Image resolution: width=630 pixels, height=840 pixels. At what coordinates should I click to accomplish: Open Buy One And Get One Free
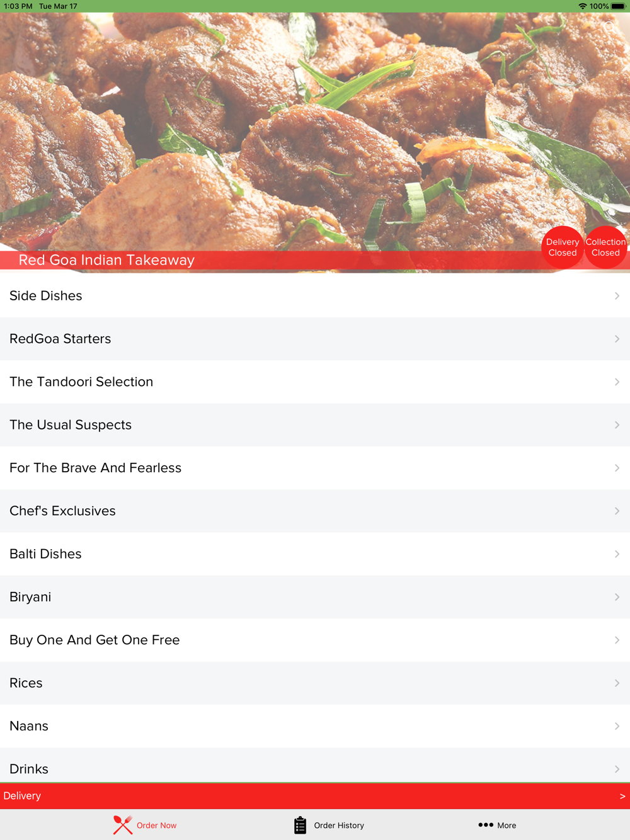[x=315, y=640]
